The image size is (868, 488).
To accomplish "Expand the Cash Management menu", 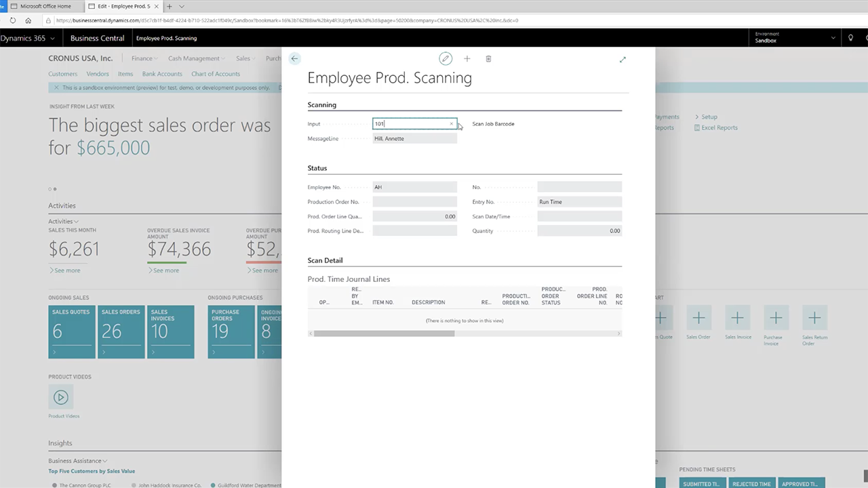I will pos(196,58).
